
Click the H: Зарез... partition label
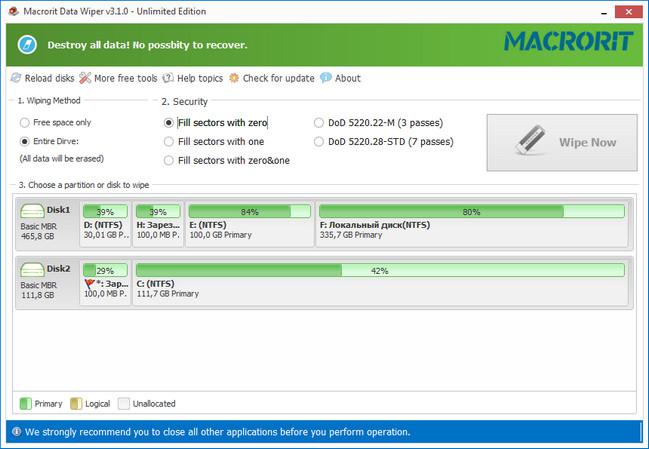click(159, 225)
